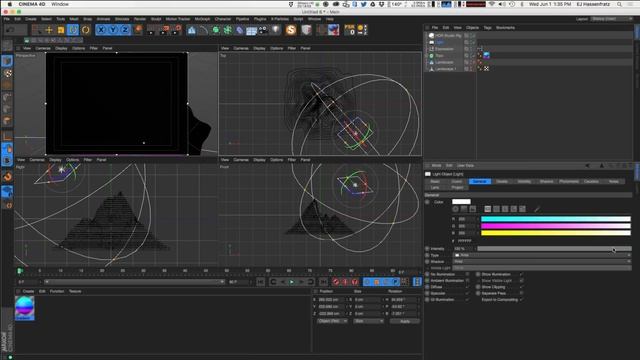Open the File menu

[7, 19]
